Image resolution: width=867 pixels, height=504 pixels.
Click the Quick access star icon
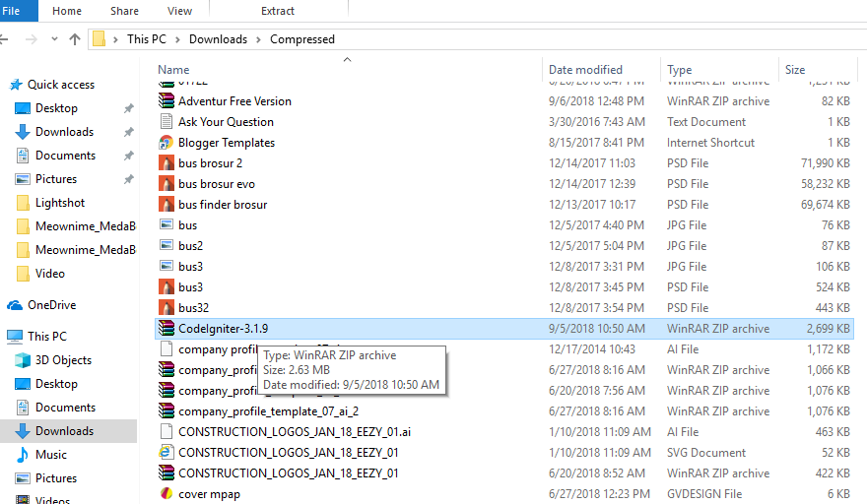point(16,85)
